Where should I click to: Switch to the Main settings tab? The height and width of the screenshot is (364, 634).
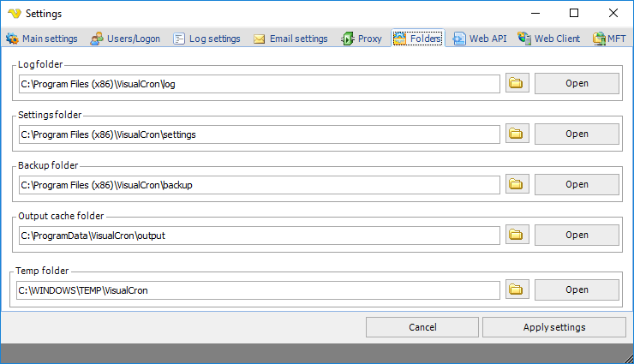tap(42, 39)
